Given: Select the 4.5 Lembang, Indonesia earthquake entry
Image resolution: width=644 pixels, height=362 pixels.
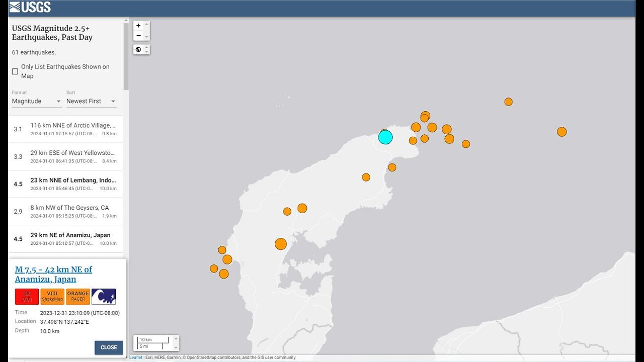Looking at the screenshot, I should [65, 184].
